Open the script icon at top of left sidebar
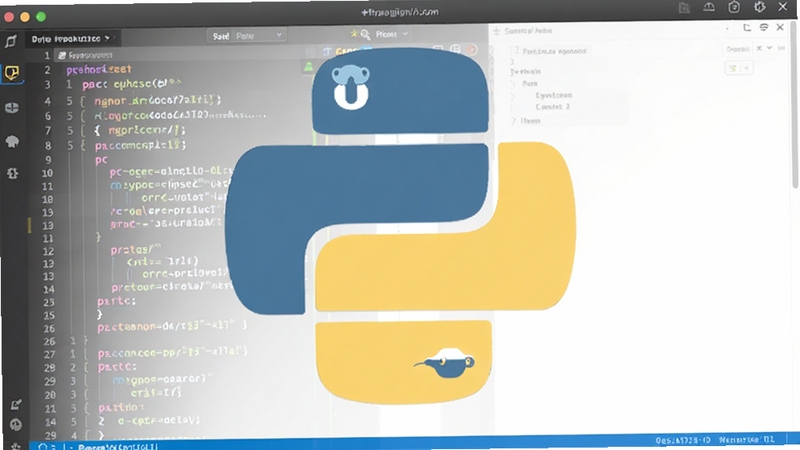 pos(11,41)
